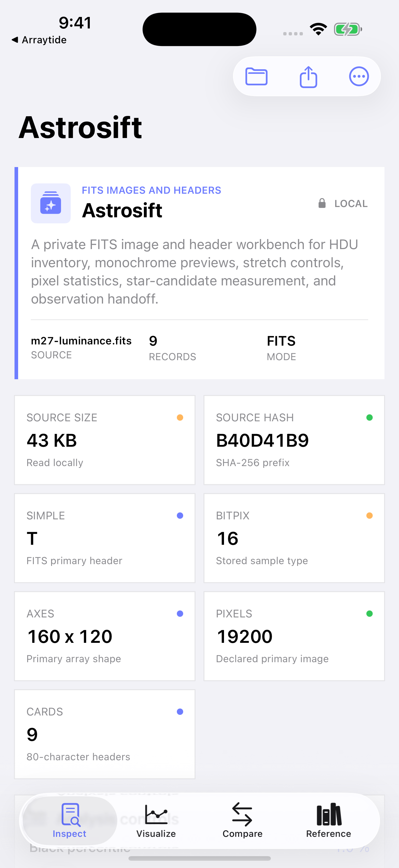The width and height of the screenshot is (399, 868).
Task: Tap the Stored sample type caption
Action: tap(262, 561)
